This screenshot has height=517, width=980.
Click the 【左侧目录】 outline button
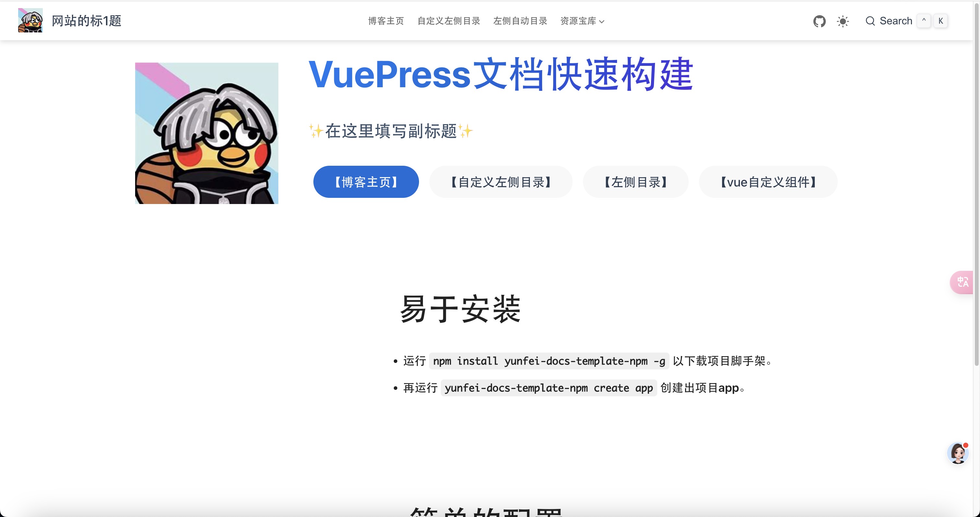(x=636, y=182)
